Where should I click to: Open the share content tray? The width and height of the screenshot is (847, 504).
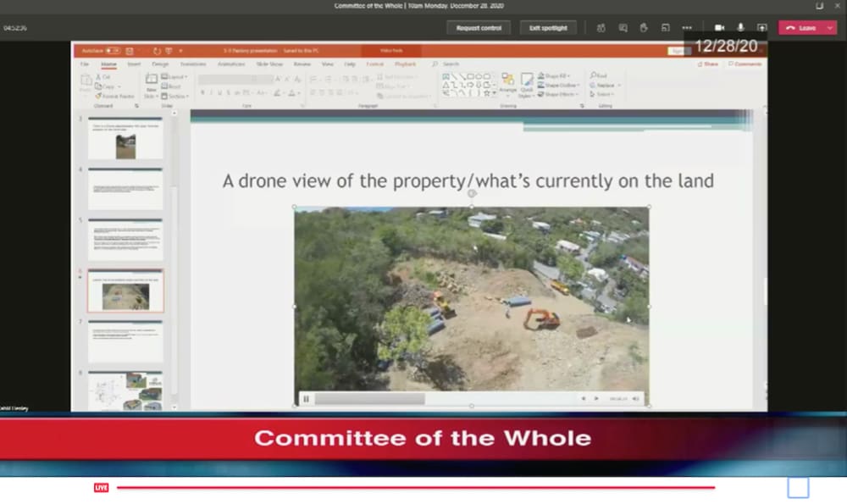click(761, 28)
